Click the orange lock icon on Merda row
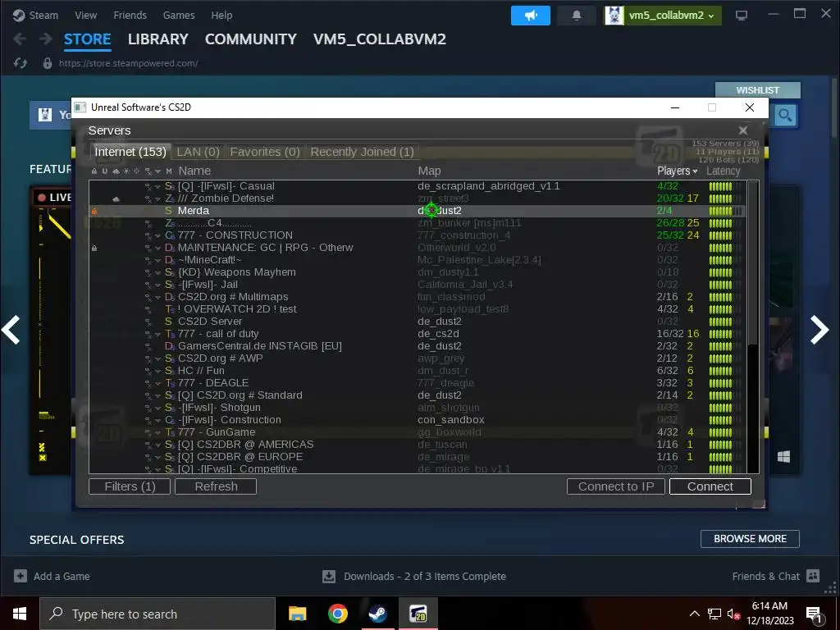The width and height of the screenshot is (840, 630). pos(94,211)
